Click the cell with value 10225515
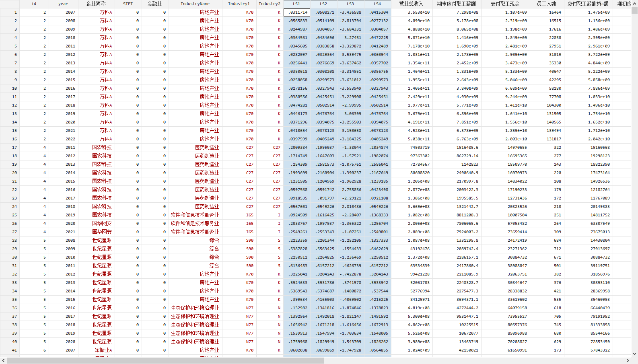This screenshot has height=364, width=638. tap(457, 325)
